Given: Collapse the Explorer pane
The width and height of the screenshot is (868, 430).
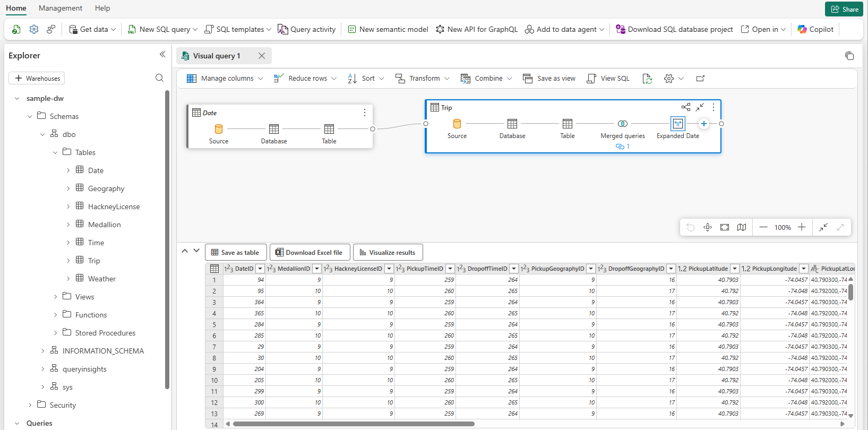Looking at the screenshot, I should pyautogui.click(x=162, y=54).
